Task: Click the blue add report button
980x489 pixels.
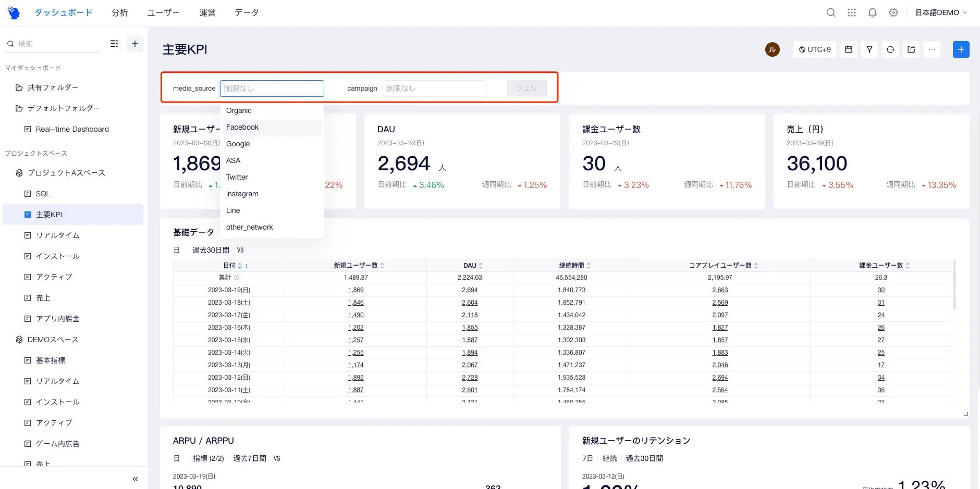Action: coord(961,49)
